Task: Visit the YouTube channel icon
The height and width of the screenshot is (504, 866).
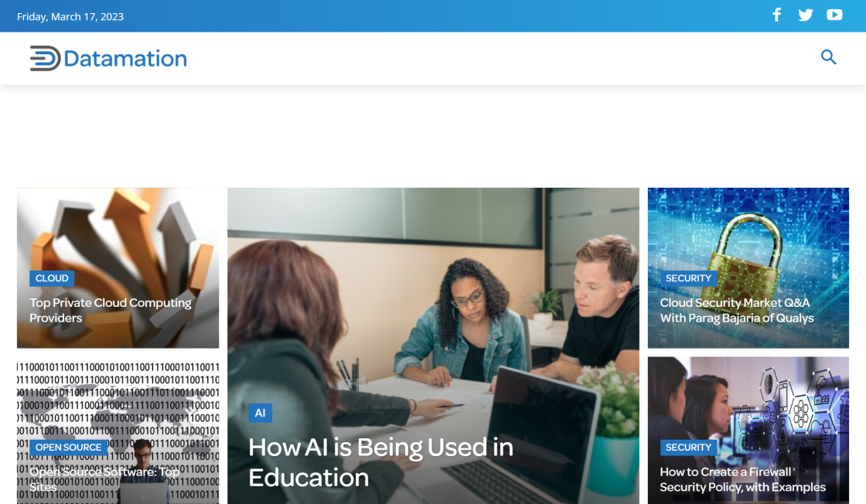Action: (x=834, y=15)
